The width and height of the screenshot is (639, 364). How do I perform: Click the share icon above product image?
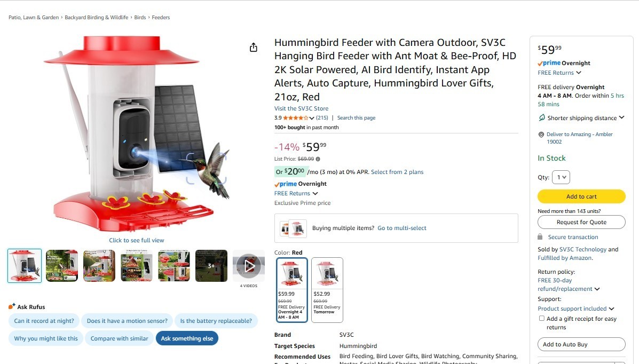pos(254,48)
